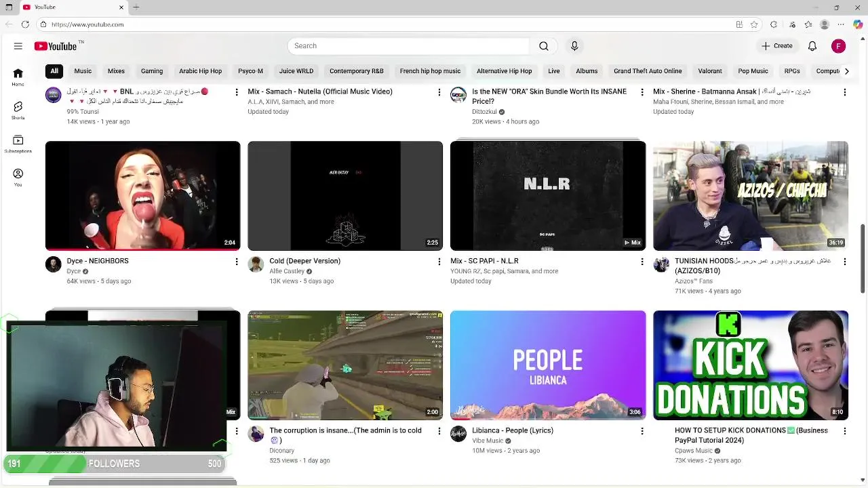Open Libianca - People (Lyrics) title
The height and width of the screenshot is (488, 868).
513,430
